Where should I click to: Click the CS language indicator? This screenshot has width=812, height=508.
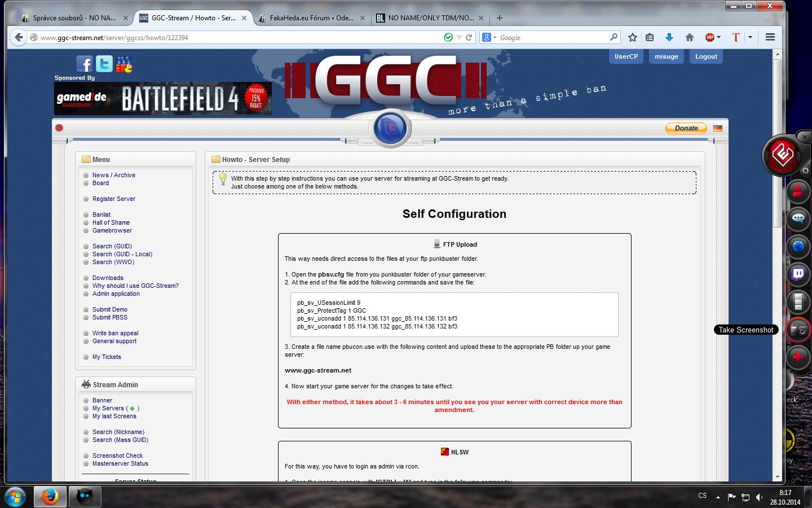click(x=702, y=496)
